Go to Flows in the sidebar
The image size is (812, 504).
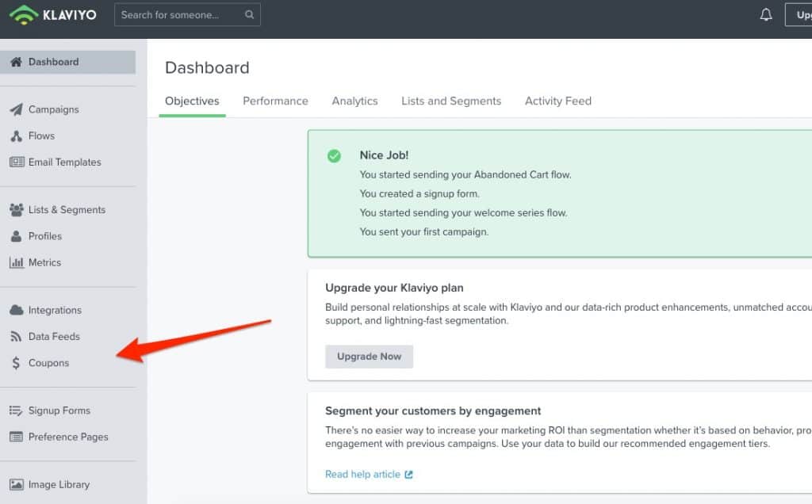tap(41, 136)
